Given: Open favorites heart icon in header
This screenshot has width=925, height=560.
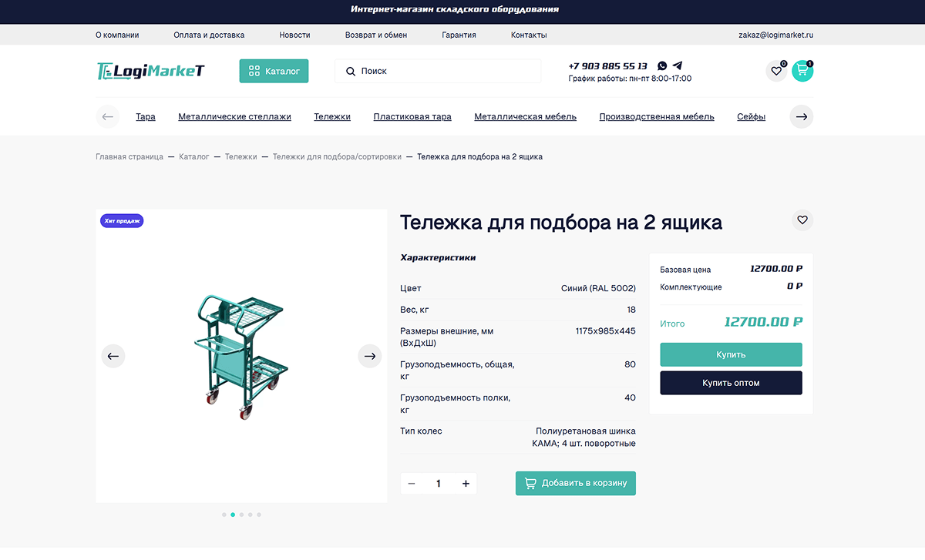Looking at the screenshot, I should pos(775,71).
